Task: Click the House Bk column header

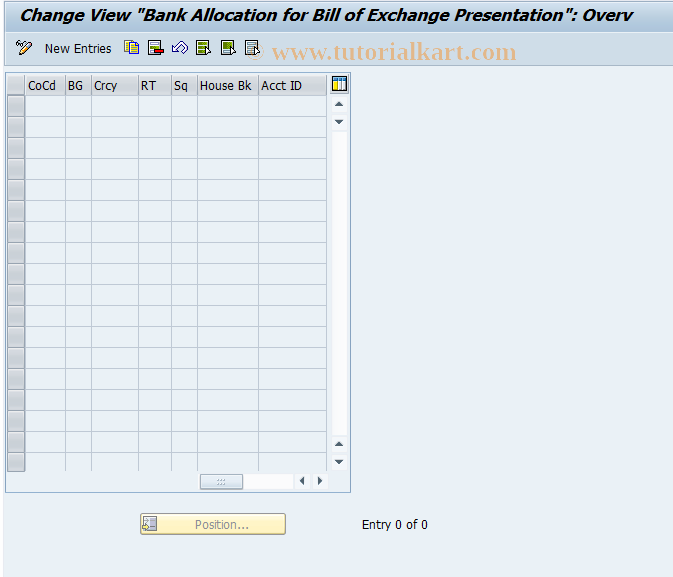Action: (x=227, y=85)
